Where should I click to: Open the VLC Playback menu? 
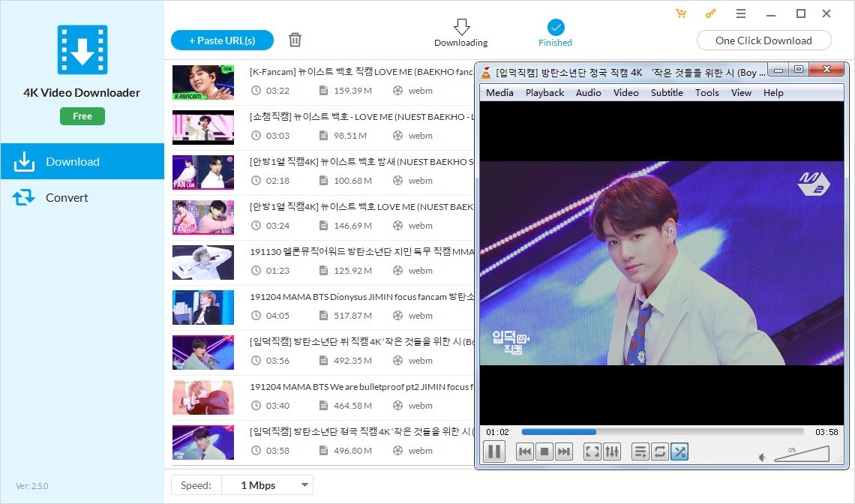(544, 93)
